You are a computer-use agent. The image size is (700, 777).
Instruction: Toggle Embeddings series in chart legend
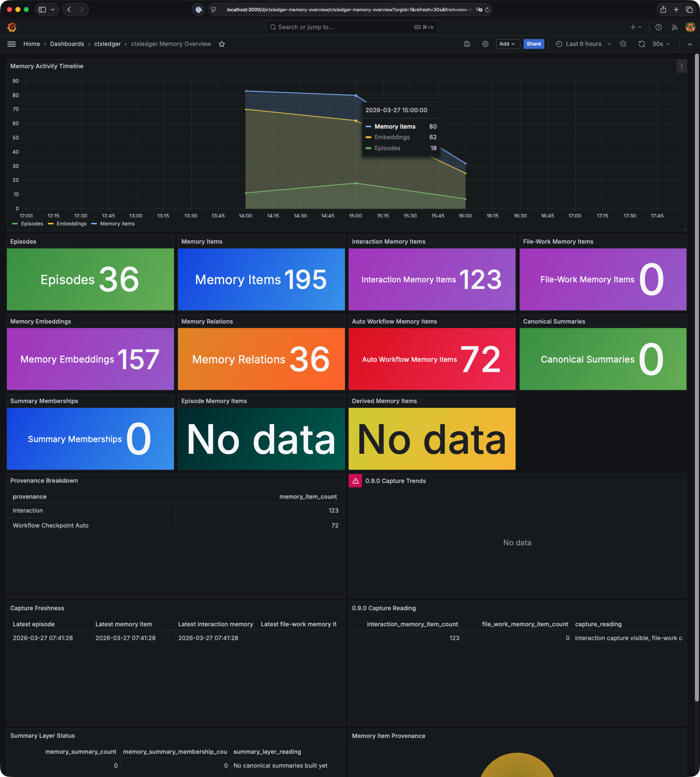(71, 224)
